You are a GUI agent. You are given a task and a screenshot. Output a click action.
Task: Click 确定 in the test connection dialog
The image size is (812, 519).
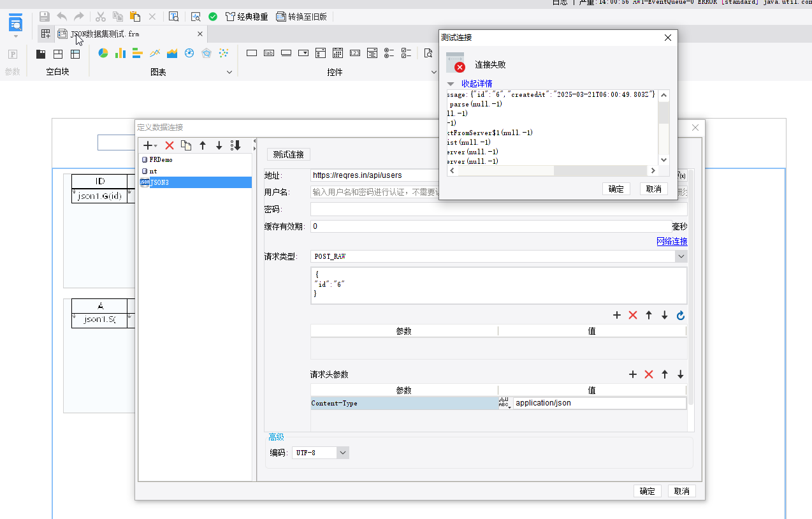[x=616, y=189]
